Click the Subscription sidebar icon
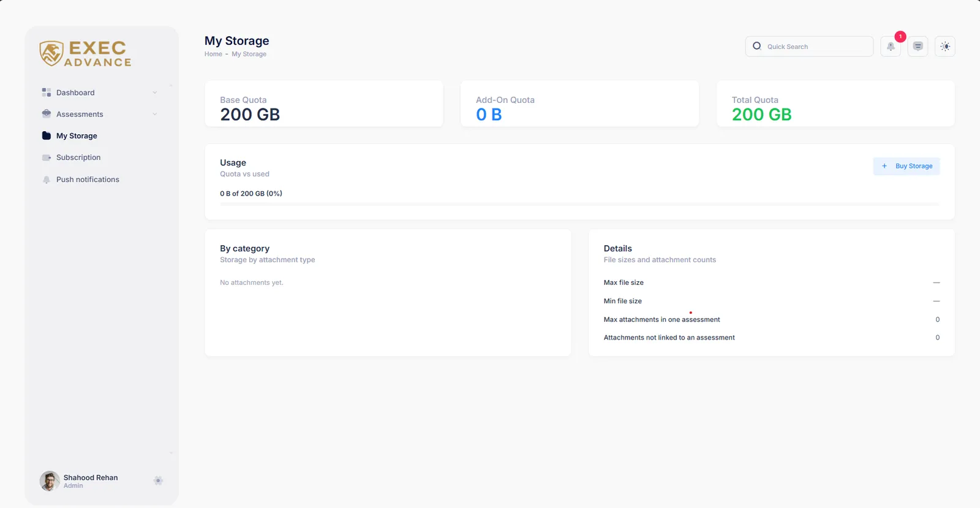Viewport: 980px width, 508px height. pos(47,157)
